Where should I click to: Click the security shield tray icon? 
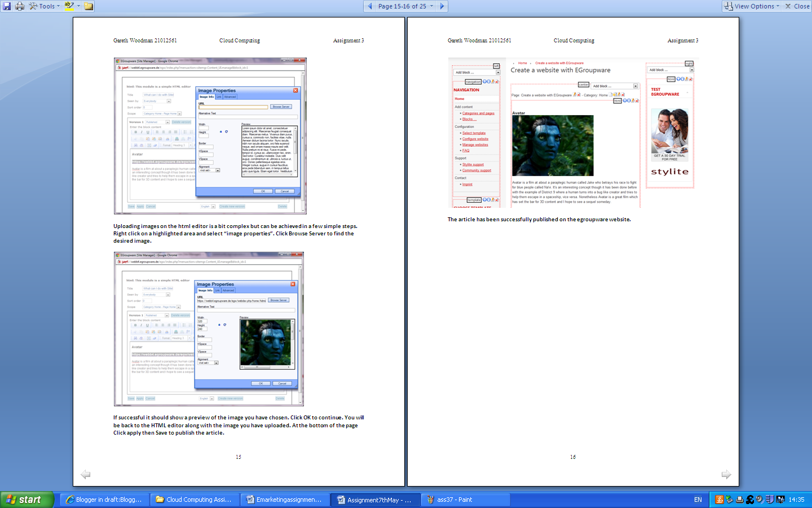(x=770, y=500)
